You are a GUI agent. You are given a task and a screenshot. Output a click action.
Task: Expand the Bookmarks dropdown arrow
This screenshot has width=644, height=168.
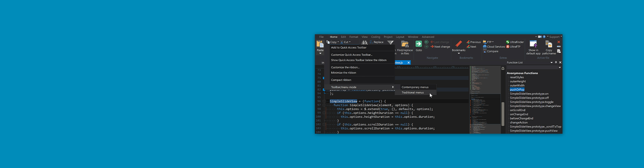459,53
